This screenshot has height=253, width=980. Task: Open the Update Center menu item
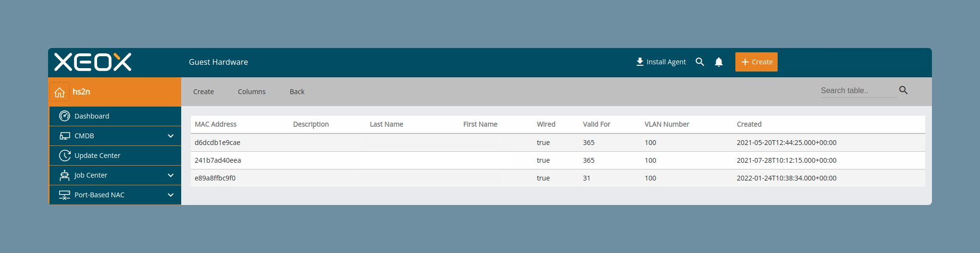(115, 156)
